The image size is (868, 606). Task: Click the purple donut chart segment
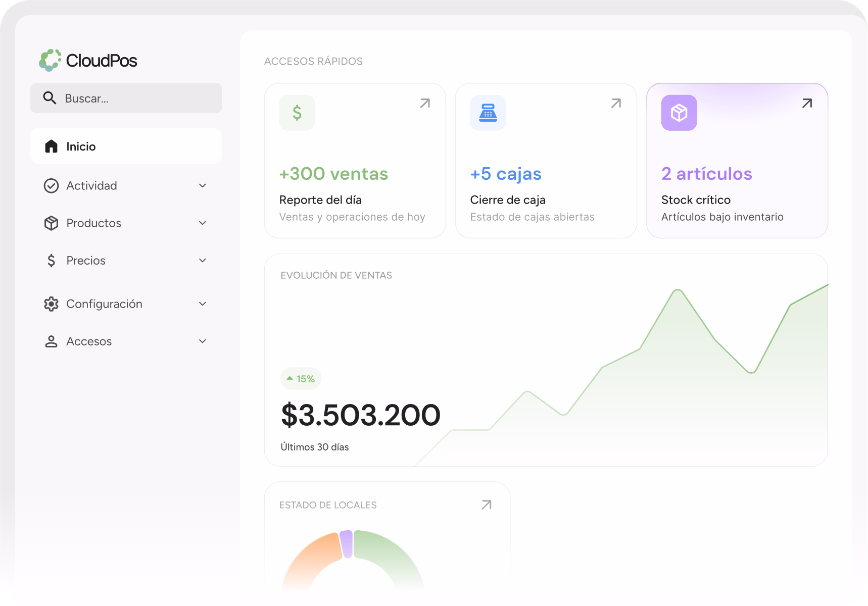347,544
